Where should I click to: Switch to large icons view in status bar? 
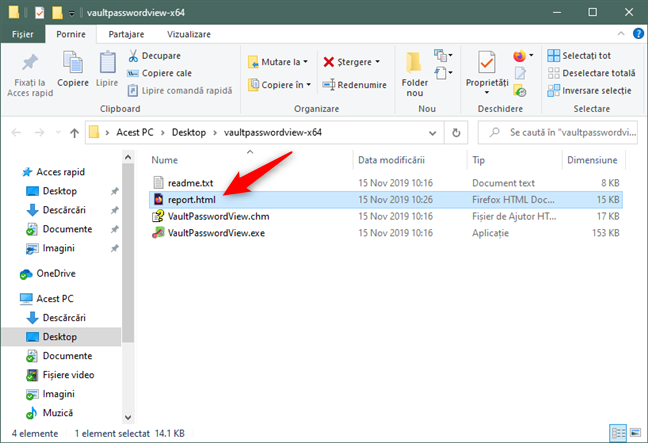(x=635, y=433)
